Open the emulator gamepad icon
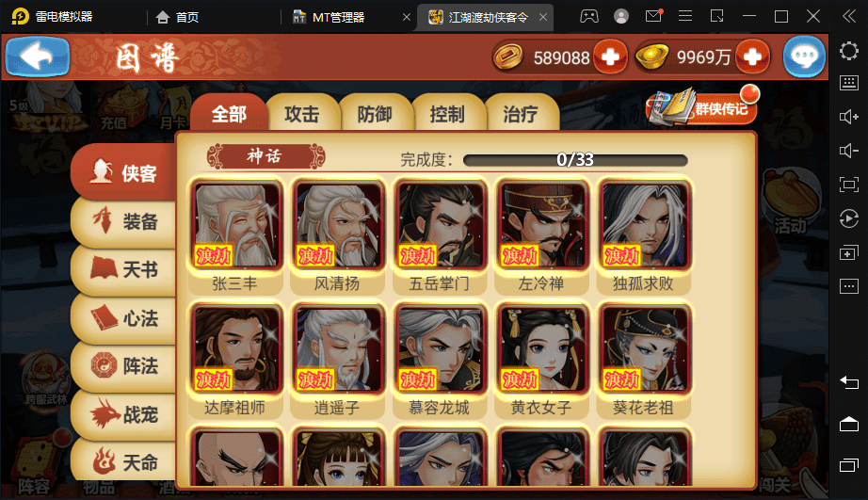 tap(589, 17)
